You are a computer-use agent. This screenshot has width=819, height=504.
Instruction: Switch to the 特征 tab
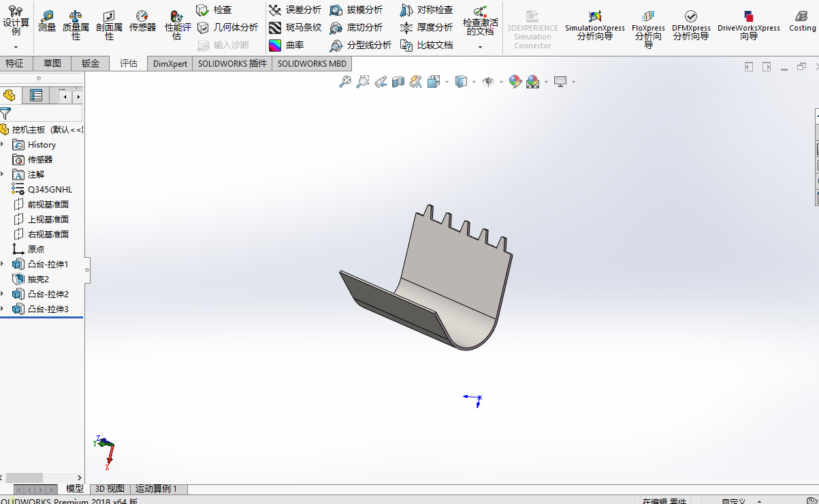point(15,63)
